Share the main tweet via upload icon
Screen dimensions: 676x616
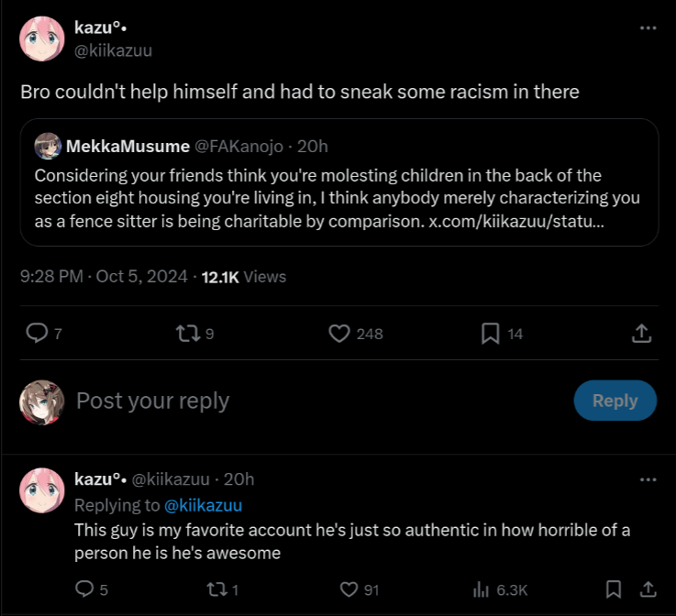tap(641, 334)
